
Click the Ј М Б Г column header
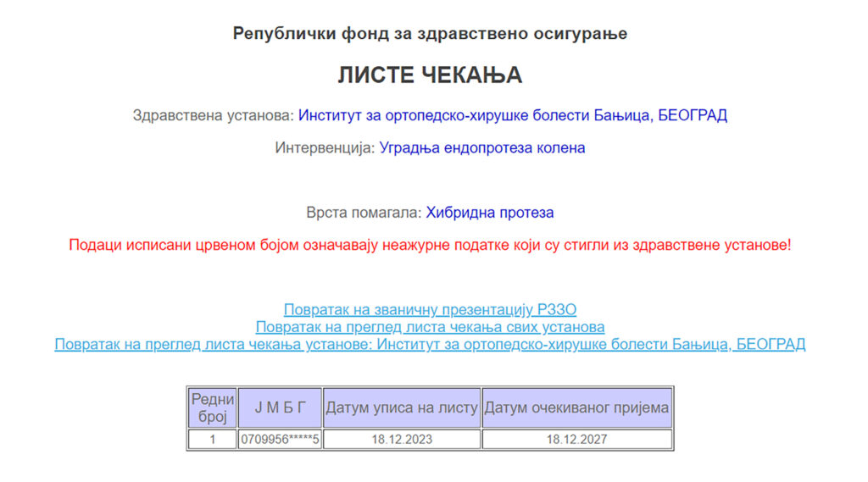coord(281,407)
